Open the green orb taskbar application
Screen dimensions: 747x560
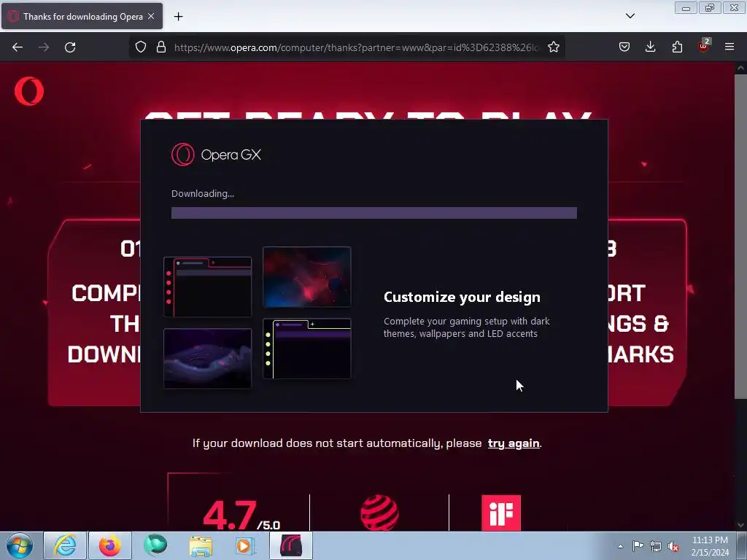[155, 545]
